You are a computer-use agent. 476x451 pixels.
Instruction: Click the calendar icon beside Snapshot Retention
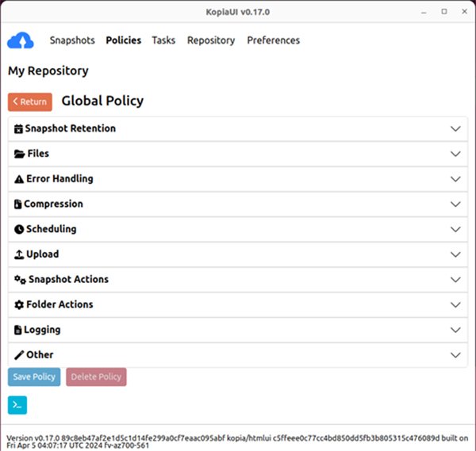point(19,128)
